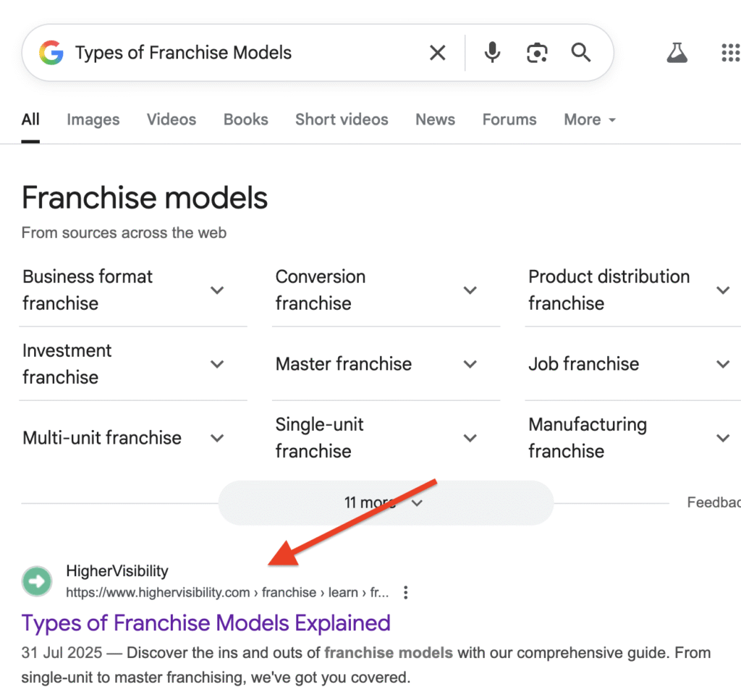Open the Google apps grid
The height and width of the screenshot is (700, 741).
729,53
